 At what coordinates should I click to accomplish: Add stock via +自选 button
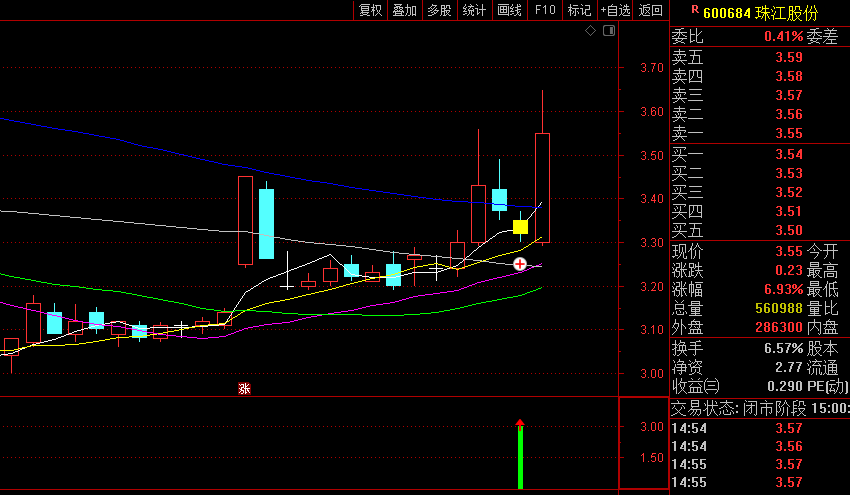[615, 10]
